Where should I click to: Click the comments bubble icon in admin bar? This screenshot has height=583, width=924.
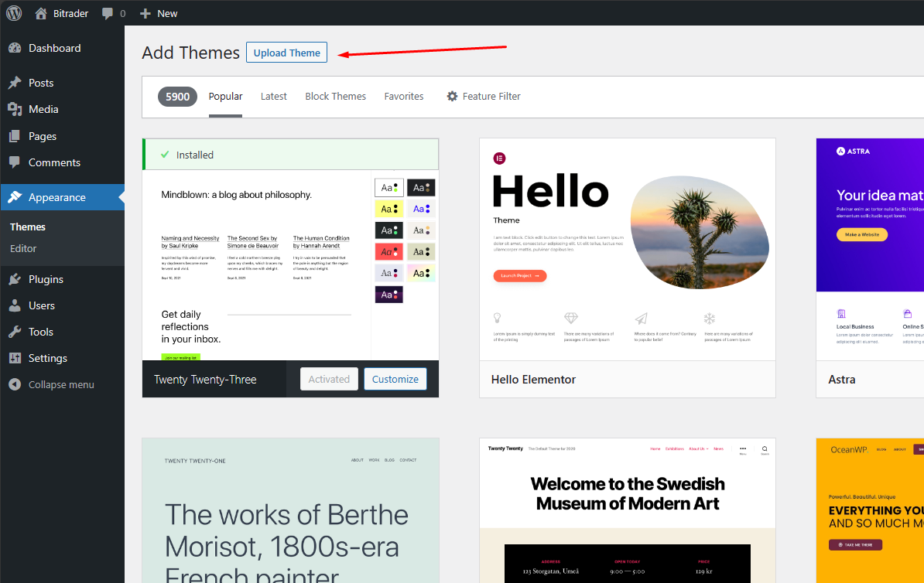pyautogui.click(x=108, y=13)
